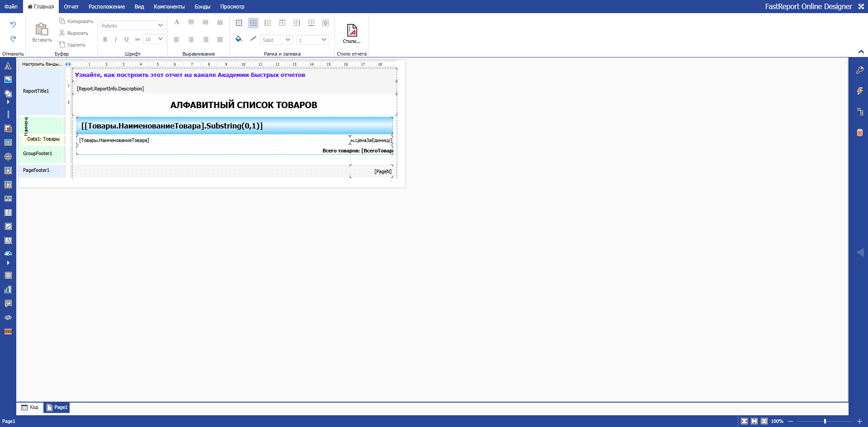Screen dimensions: 868x427
Task: Select the Shapes tool in sidebar
Action: 8,94
